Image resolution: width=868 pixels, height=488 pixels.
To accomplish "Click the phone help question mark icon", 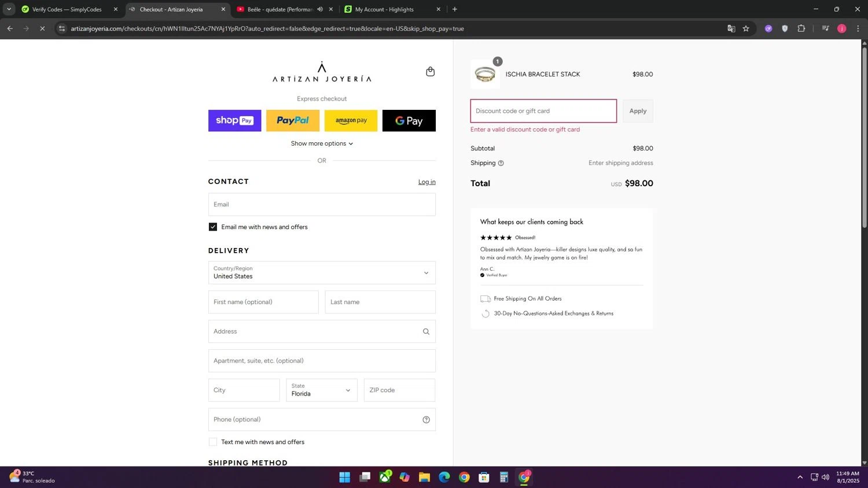I will tap(426, 420).
